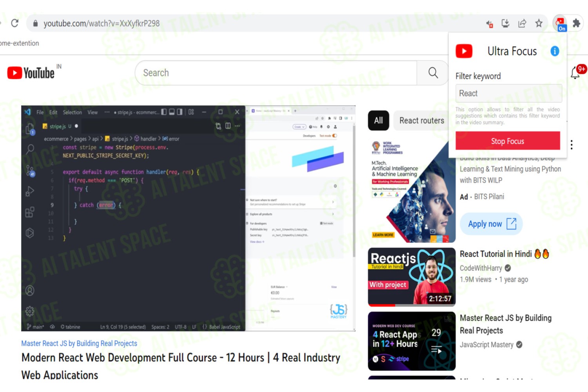Click VS Code Search icon in video
588x392 pixels.
click(x=30, y=149)
